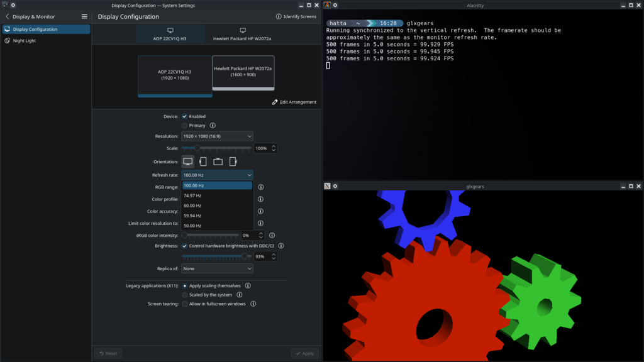Screen dimensions: 644x362
Task: Click Alacritty app icon in its title bar
Action: [327, 5]
